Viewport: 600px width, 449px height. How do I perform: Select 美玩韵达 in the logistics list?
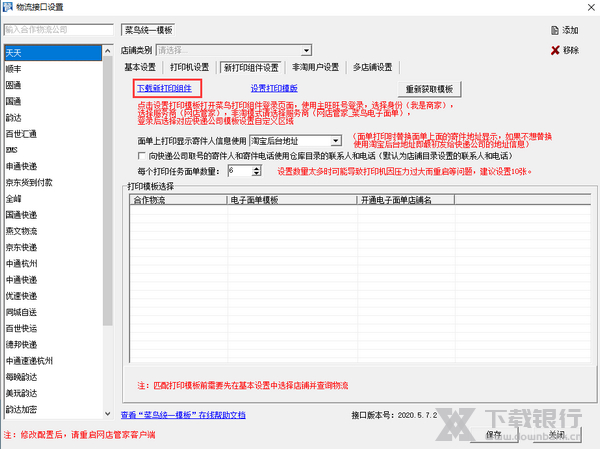point(53,393)
